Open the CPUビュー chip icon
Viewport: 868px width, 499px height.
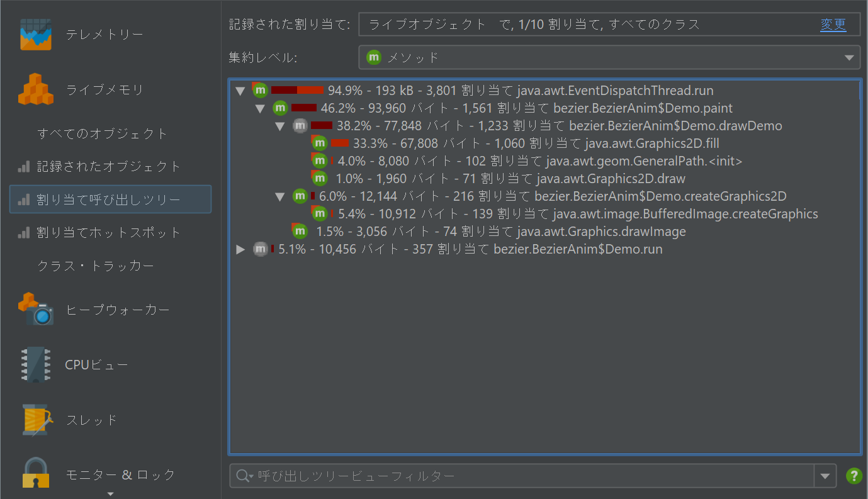click(35, 364)
